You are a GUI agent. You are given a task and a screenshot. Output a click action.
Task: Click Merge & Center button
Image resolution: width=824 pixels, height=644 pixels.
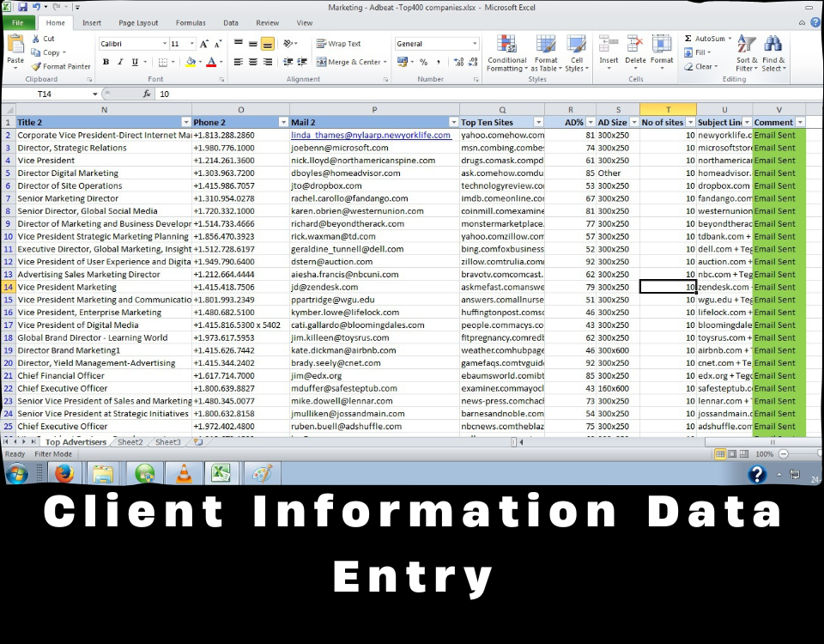pyautogui.click(x=351, y=62)
